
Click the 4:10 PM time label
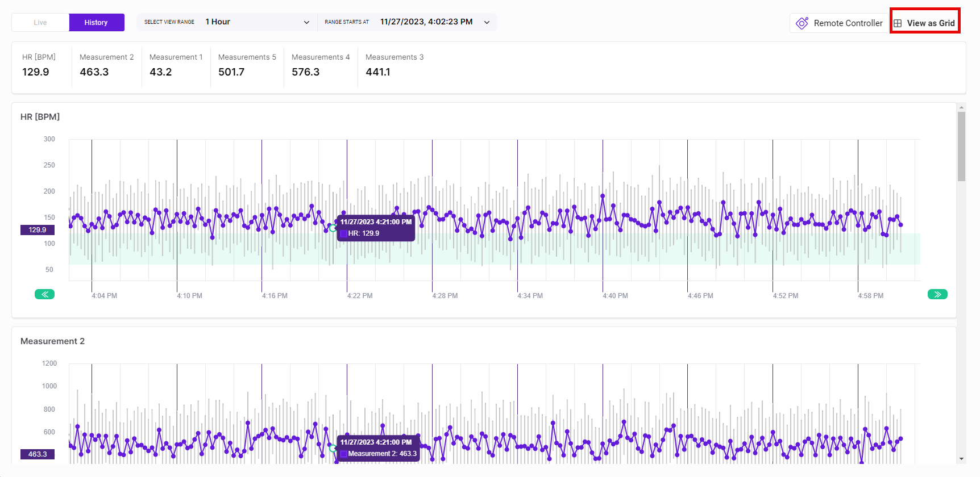click(x=190, y=296)
